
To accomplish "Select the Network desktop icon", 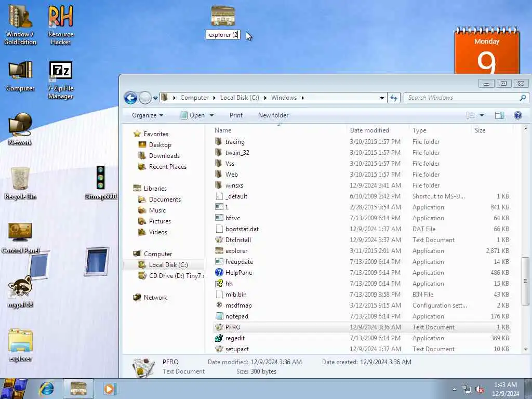I will point(20,129).
